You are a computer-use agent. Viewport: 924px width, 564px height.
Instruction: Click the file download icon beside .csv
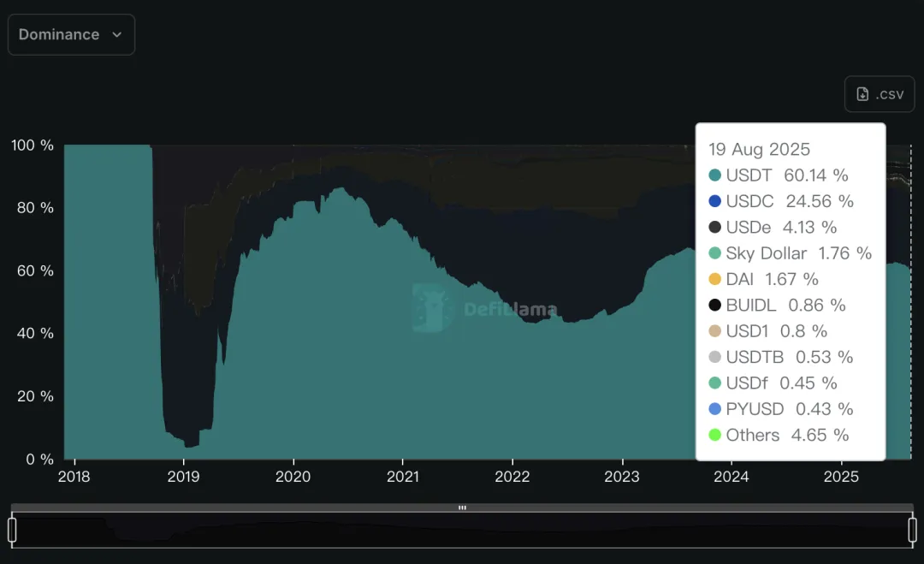(863, 94)
